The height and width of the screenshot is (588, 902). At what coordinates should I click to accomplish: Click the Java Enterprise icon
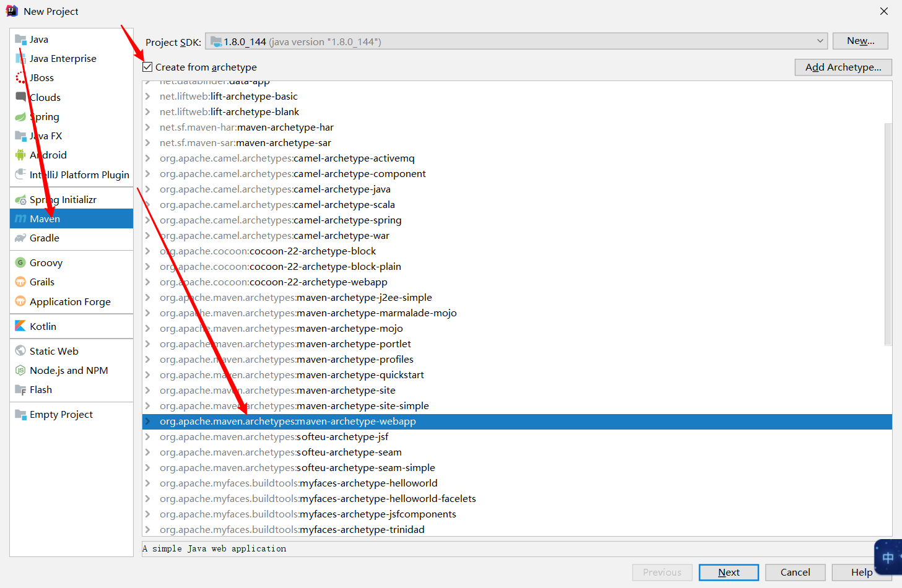(x=20, y=59)
